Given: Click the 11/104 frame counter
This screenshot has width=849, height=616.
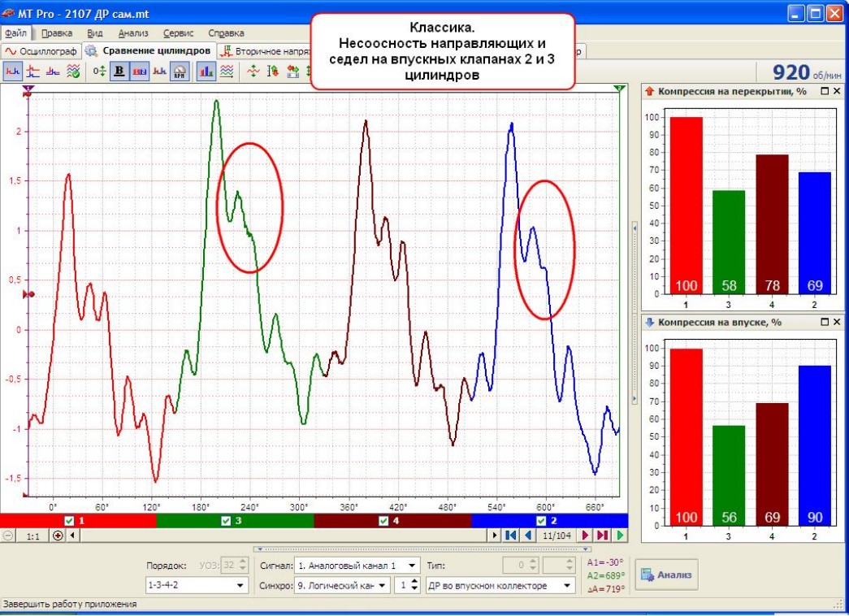Looking at the screenshot, I should pyautogui.click(x=557, y=536).
